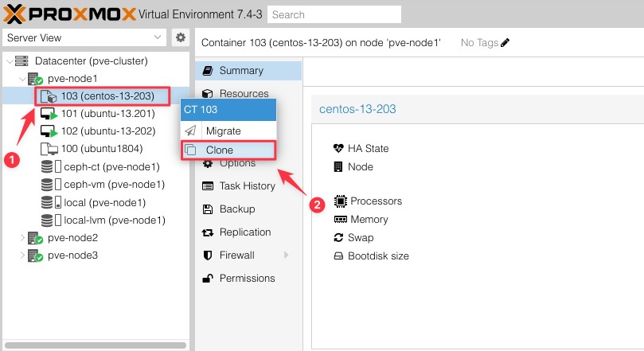Click the template icon for 100 ubuntu1804
Image resolution: width=644 pixels, height=351 pixels.
click(49, 149)
